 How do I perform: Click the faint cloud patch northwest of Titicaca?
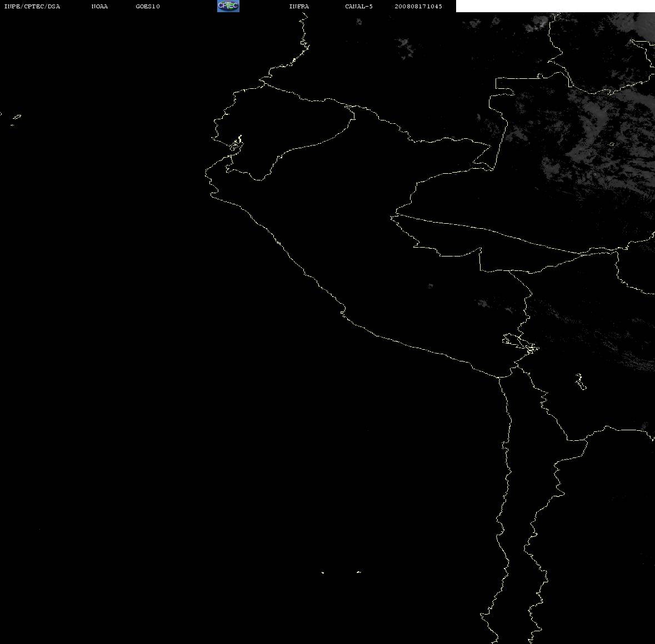pos(483,303)
